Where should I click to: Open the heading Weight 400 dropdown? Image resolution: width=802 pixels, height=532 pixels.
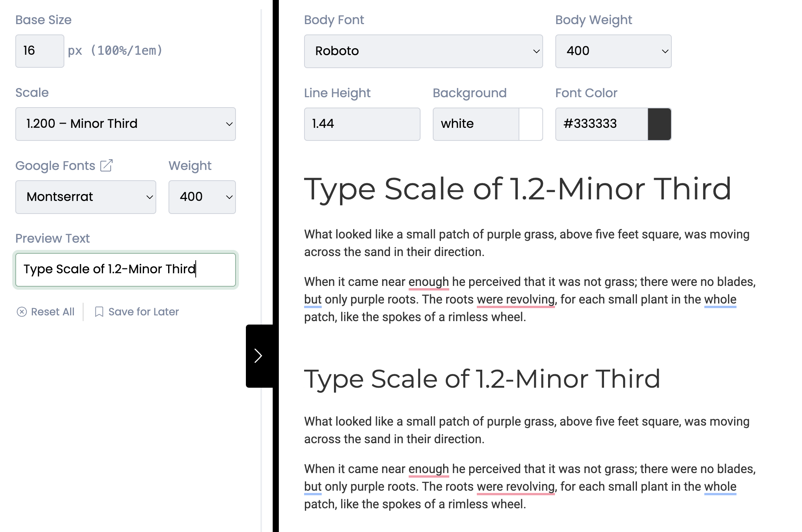[x=202, y=197]
